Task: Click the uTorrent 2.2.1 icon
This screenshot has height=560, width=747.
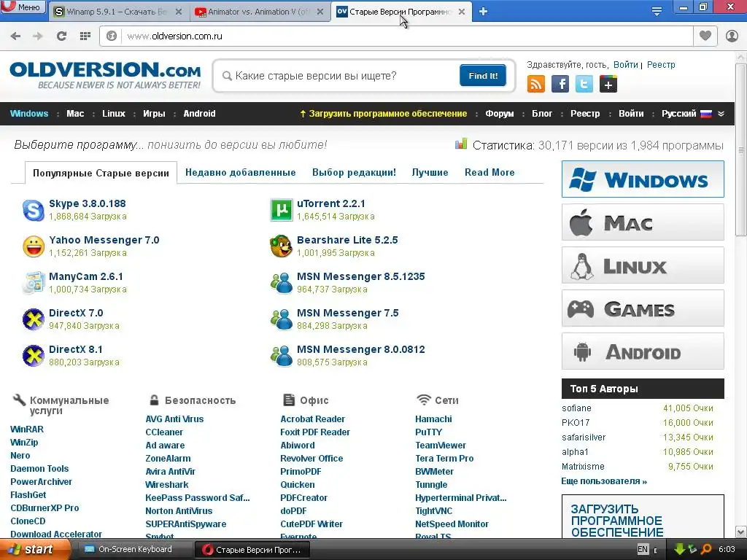Action: pos(282,210)
